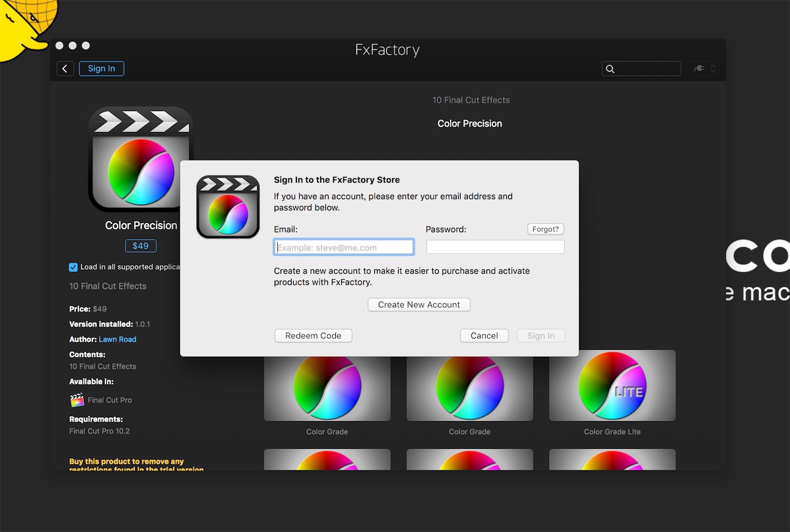
Task: Click the Forgot? button
Action: [x=546, y=229]
